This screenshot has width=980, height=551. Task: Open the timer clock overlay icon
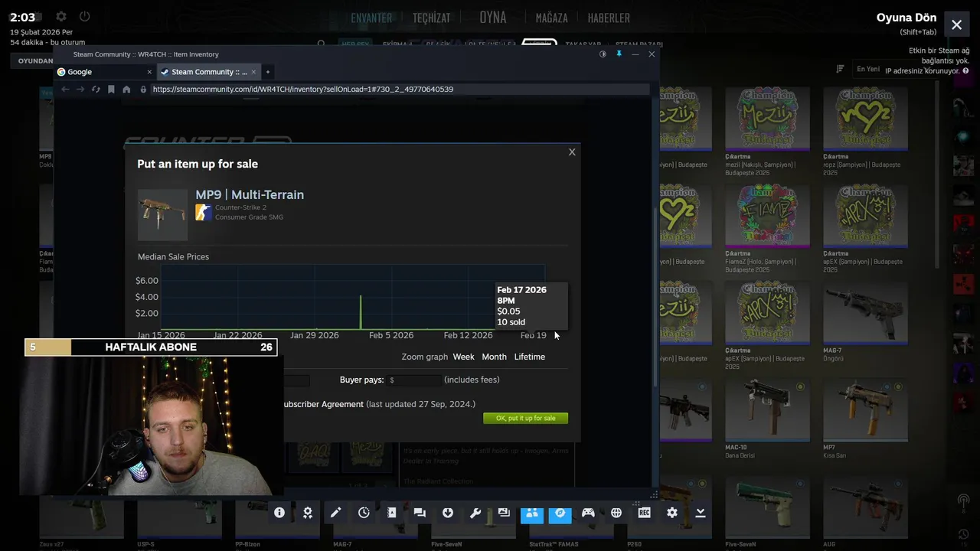[364, 513]
